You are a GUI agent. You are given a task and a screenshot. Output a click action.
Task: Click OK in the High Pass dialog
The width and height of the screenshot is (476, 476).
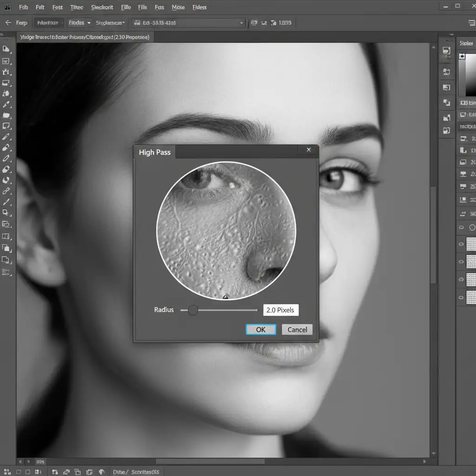click(x=261, y=330)
